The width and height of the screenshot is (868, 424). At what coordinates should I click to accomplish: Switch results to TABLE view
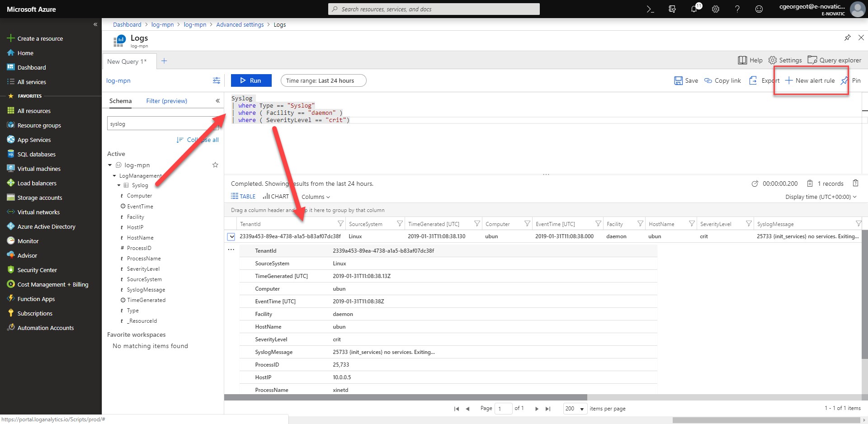point(243,196)
